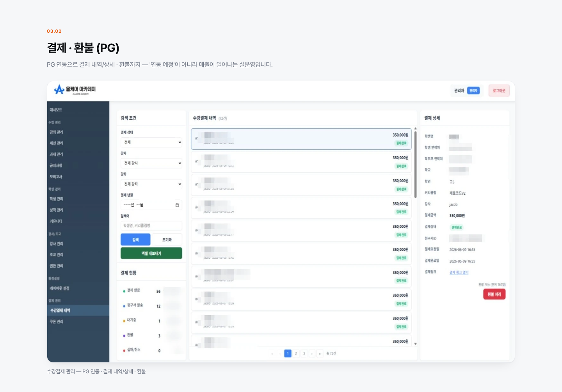The image size is (562, 392).
Task: Go to the previous page arrow in pagination
Action: (280, 354)
